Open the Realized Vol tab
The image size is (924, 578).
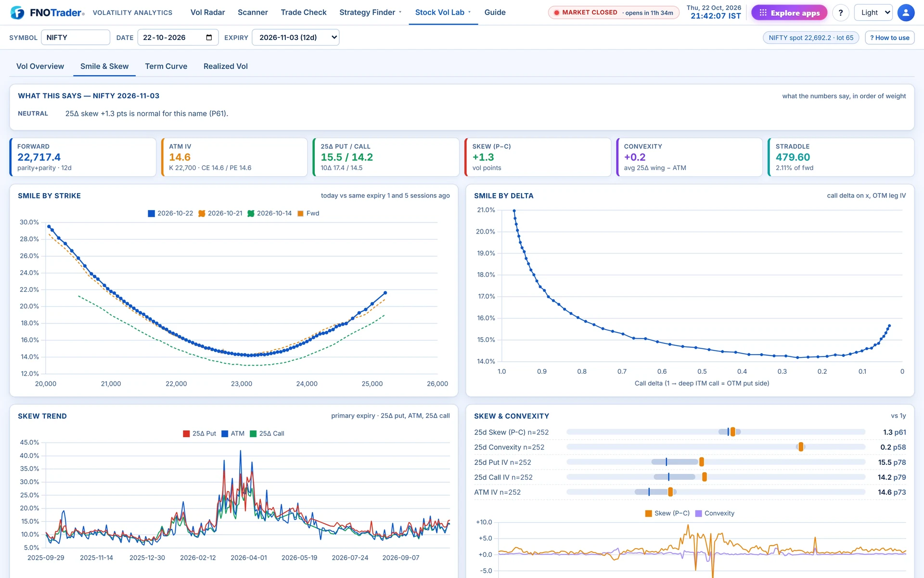coord(225,66)
